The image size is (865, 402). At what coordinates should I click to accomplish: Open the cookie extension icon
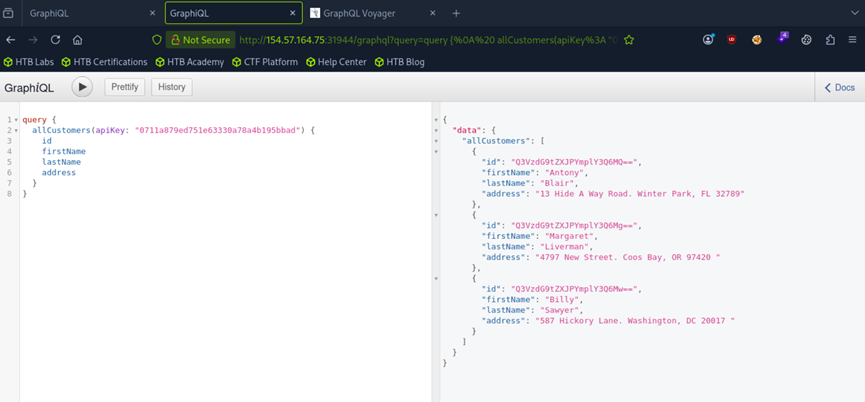coord(757,40)
